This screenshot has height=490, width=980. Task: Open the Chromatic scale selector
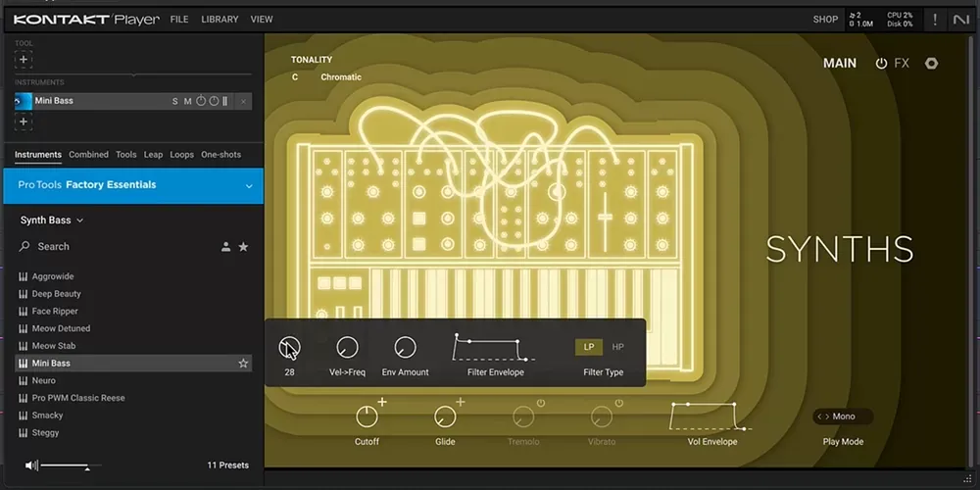[x=341, y=76]
